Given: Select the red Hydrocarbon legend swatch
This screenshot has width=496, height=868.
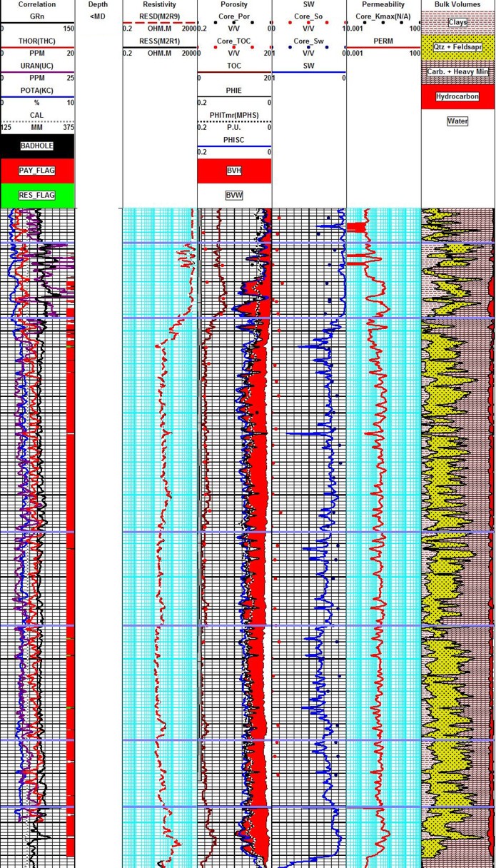Looking at the screenshot, I should tap(457, 96).
